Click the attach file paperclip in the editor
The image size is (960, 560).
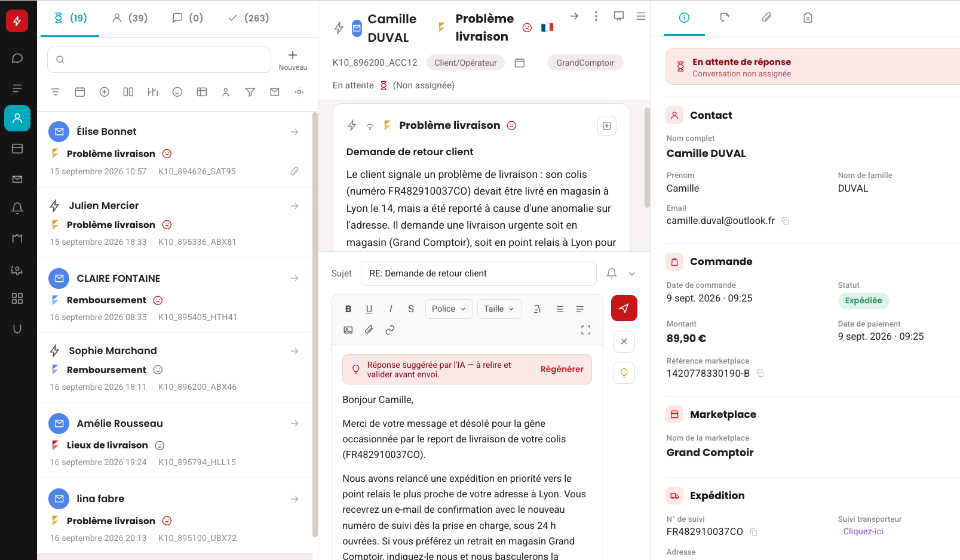click(x=369, y=330)
